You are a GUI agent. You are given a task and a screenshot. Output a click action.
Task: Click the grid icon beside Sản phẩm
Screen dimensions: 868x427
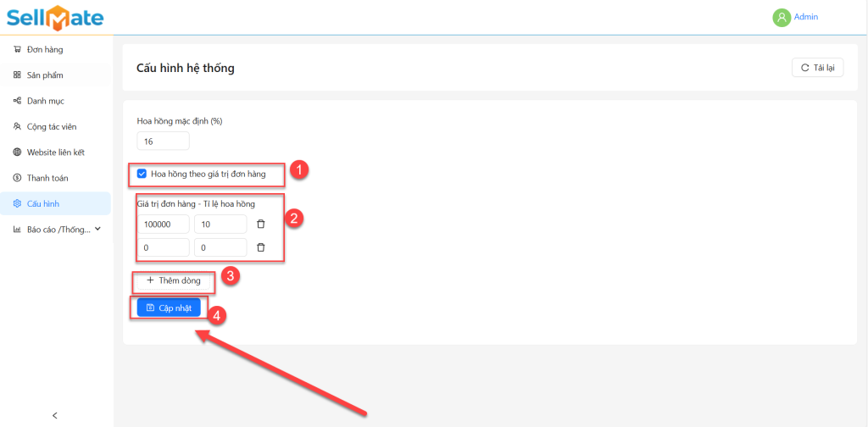click(x=18, y=75)
